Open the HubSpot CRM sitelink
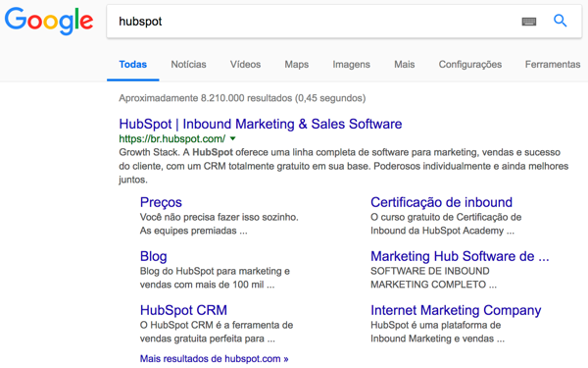Viewport: 588px width, 368px height. coord(183,310)
